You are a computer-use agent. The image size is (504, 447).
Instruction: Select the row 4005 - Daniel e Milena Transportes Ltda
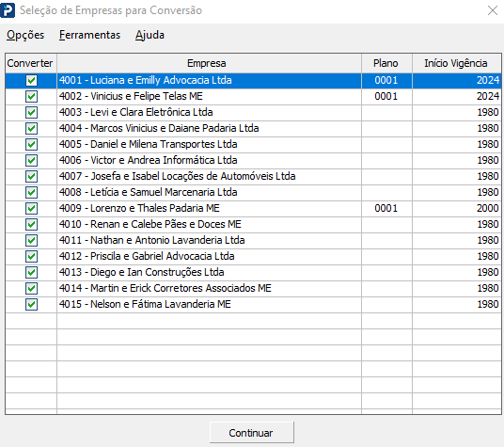(253, 144)
